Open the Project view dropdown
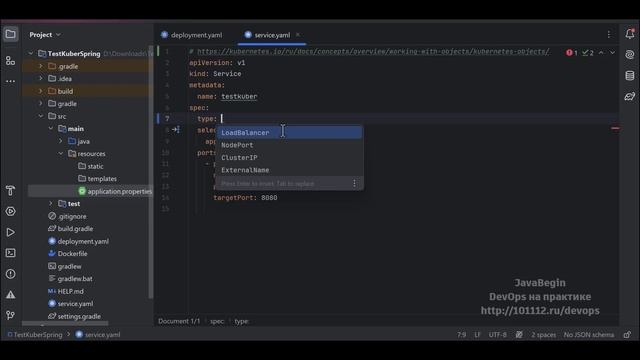640x360 pixels. [45, 35]
